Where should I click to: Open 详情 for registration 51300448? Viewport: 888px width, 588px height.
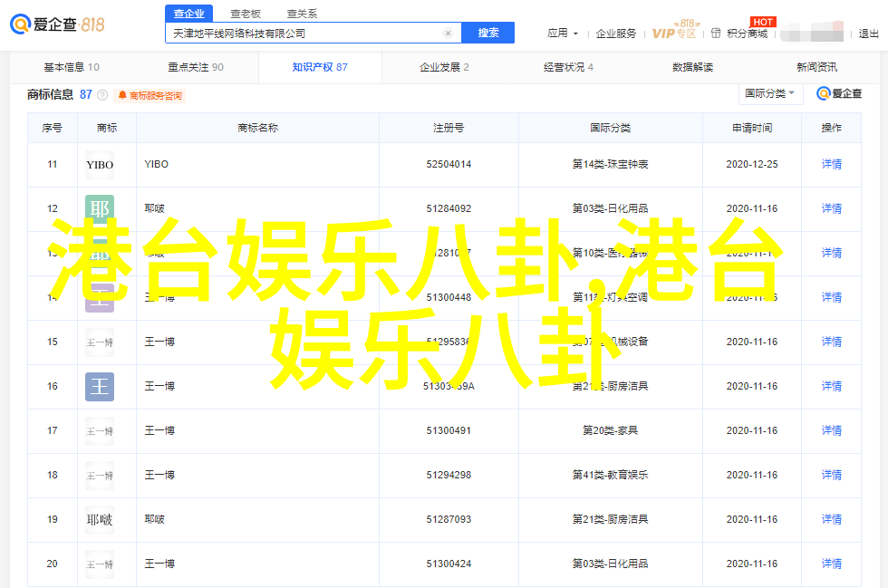tap(832, 297)
